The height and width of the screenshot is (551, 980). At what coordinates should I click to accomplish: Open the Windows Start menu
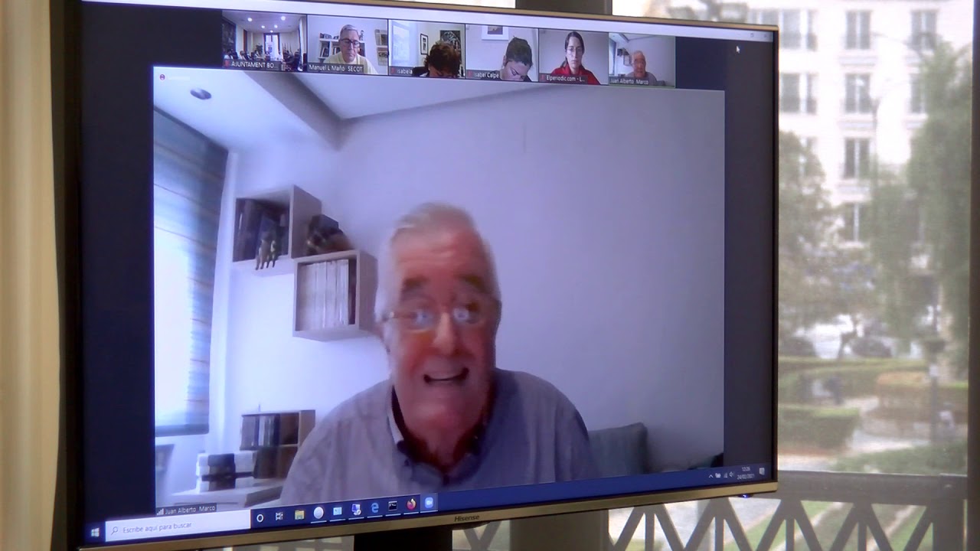point(95,532)
